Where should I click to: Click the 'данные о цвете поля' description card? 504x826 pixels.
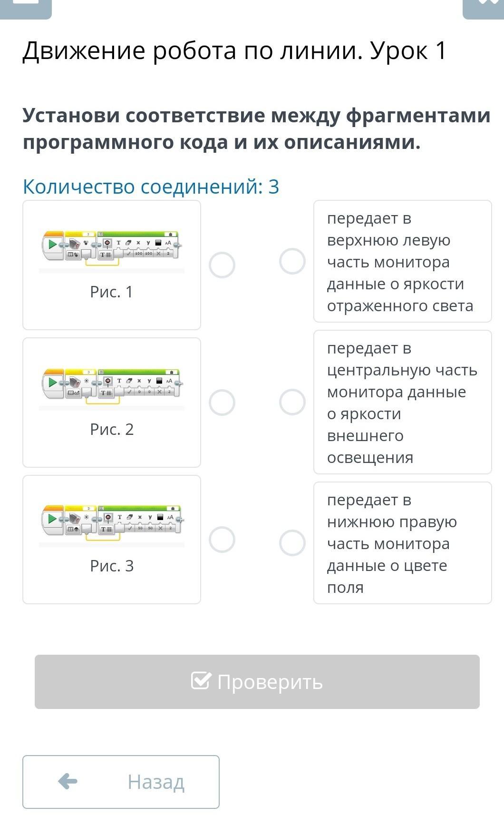point(402,543)
